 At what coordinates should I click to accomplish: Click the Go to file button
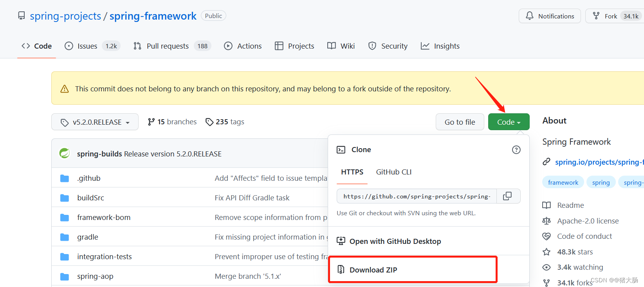click(460, 122)
